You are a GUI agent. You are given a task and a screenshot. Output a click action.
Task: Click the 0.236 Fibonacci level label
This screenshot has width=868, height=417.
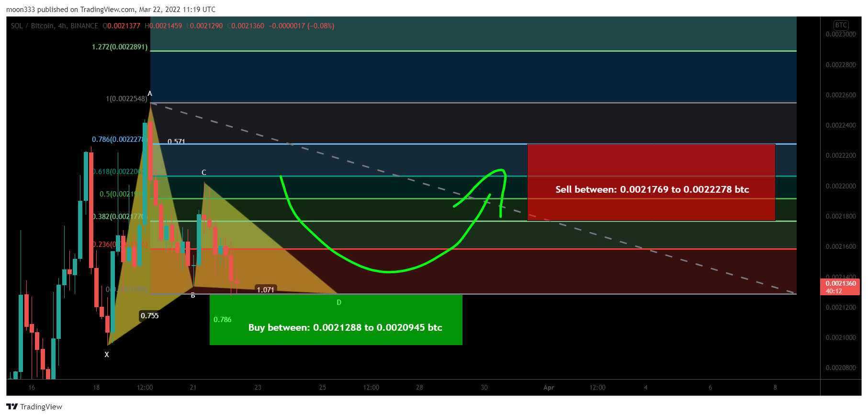(120, 244)
